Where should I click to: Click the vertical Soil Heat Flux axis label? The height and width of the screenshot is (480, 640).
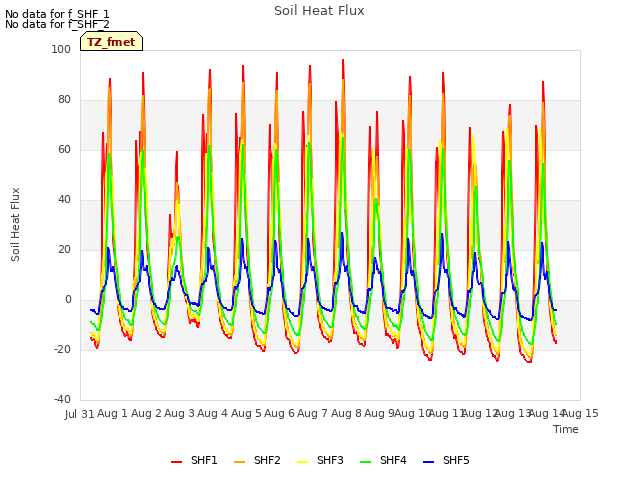(15, 224)
